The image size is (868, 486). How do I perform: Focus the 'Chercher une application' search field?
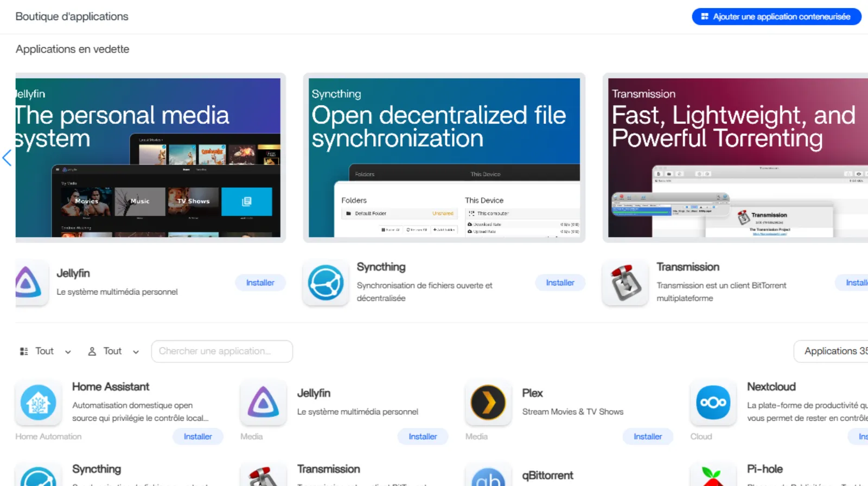tap(222, 351)
